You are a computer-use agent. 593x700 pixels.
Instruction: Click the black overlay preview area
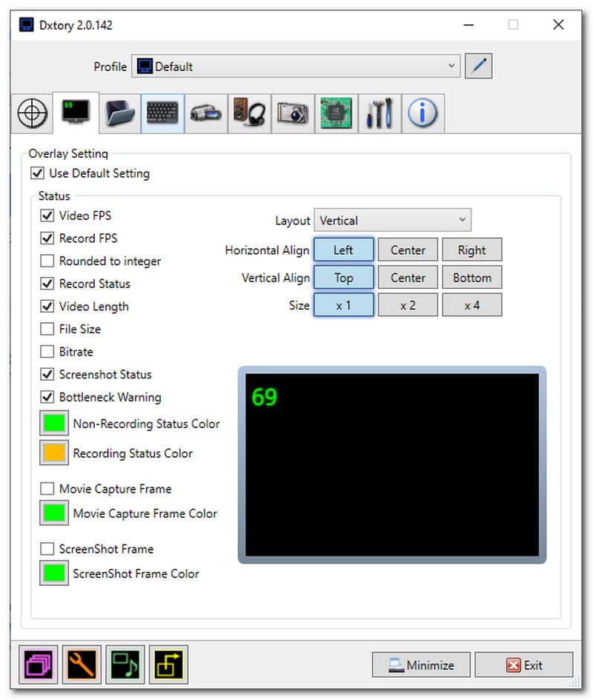coord(391,464)
